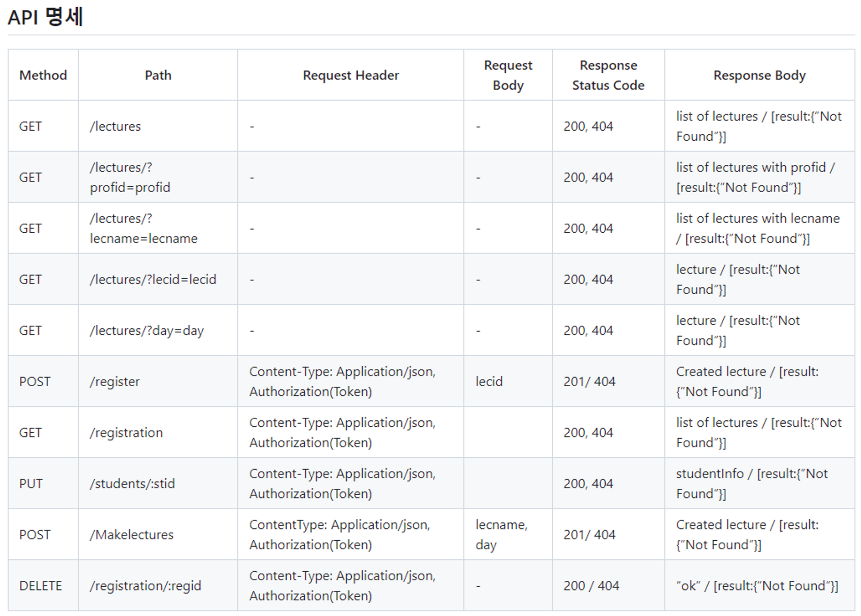Click the /students/:stid path cell
This screenshot has height=616, width=861.
tap(132, 484)
